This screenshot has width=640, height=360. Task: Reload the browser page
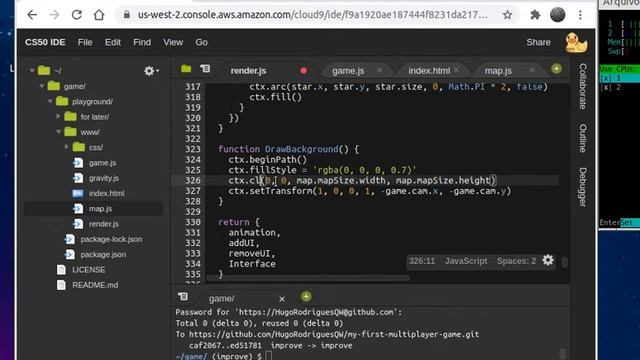point(76,15)
